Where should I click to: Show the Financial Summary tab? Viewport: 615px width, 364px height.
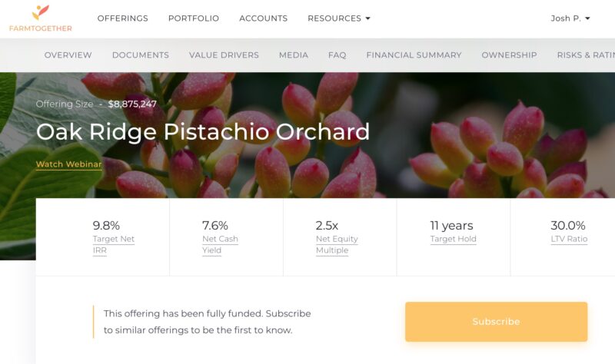click(414, 55)
